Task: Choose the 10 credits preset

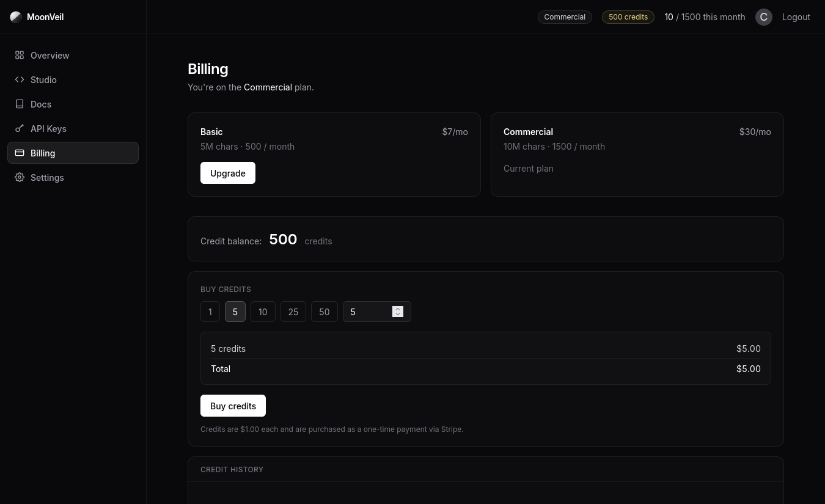Action: [263, 312]
